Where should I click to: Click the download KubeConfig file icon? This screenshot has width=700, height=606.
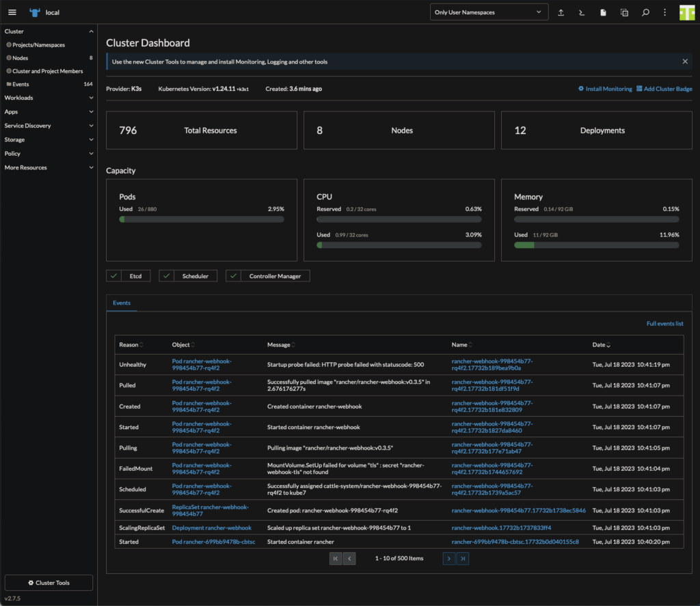[x=603, y=12]
